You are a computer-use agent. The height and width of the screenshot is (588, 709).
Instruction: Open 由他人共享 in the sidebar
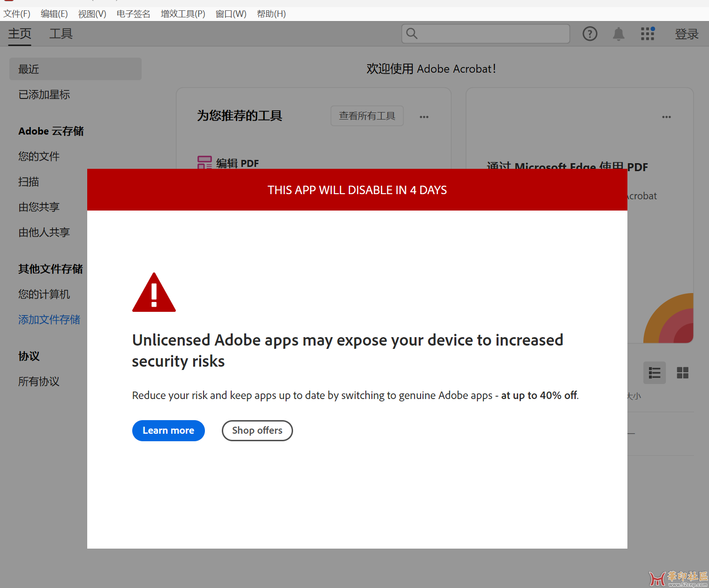(x=44, y=233)
